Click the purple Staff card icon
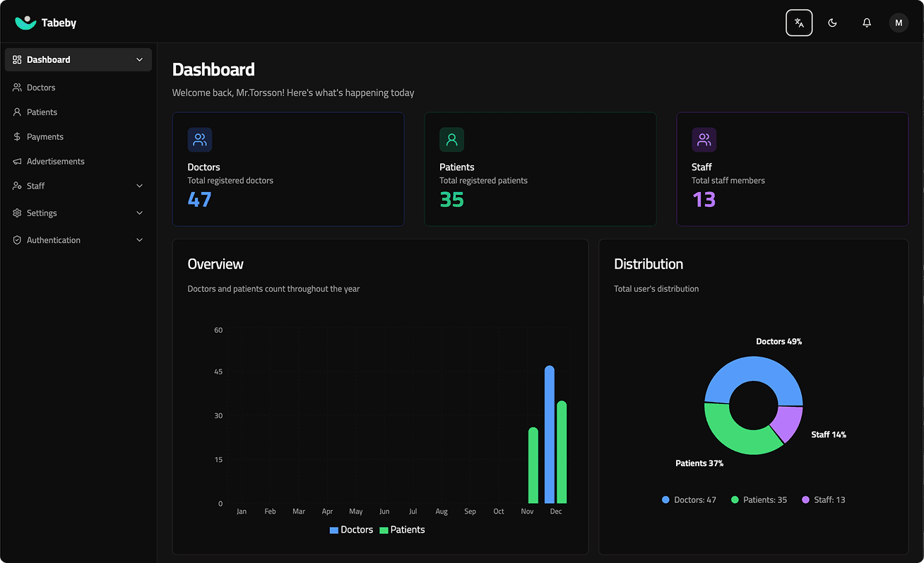 tap(704, 140)
